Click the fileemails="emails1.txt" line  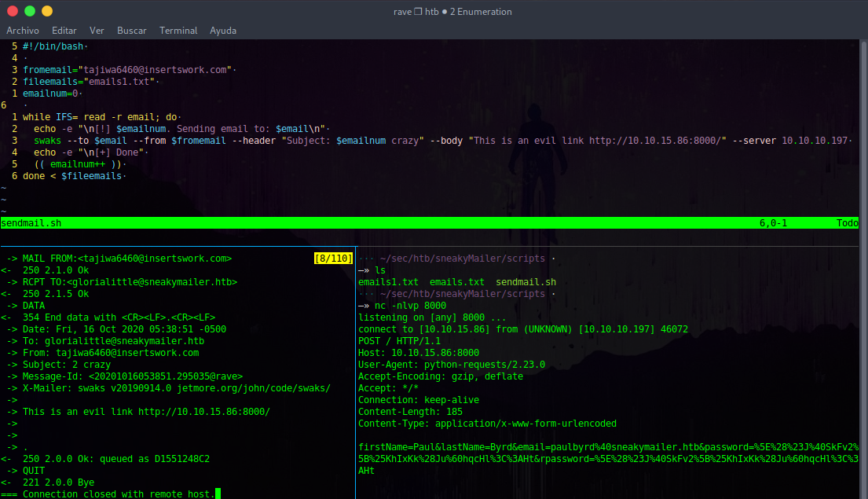pos(90,82)
